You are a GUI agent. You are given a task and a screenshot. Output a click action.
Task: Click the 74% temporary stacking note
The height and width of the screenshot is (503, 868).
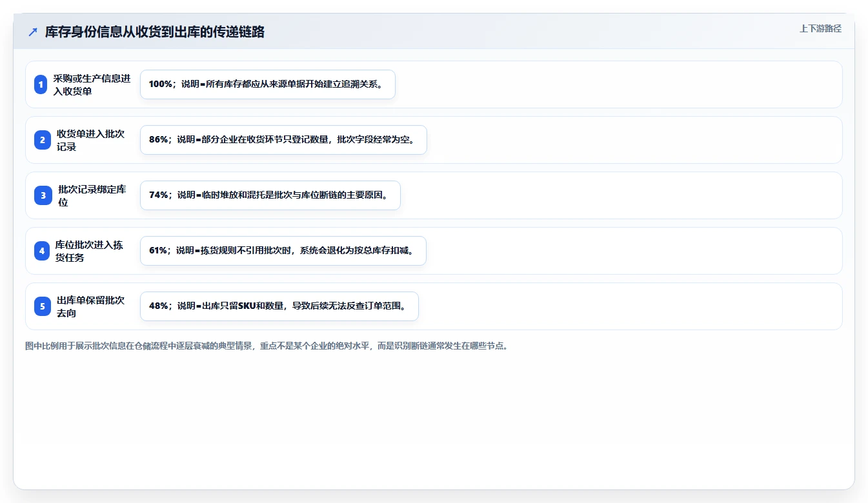point(270,195)
